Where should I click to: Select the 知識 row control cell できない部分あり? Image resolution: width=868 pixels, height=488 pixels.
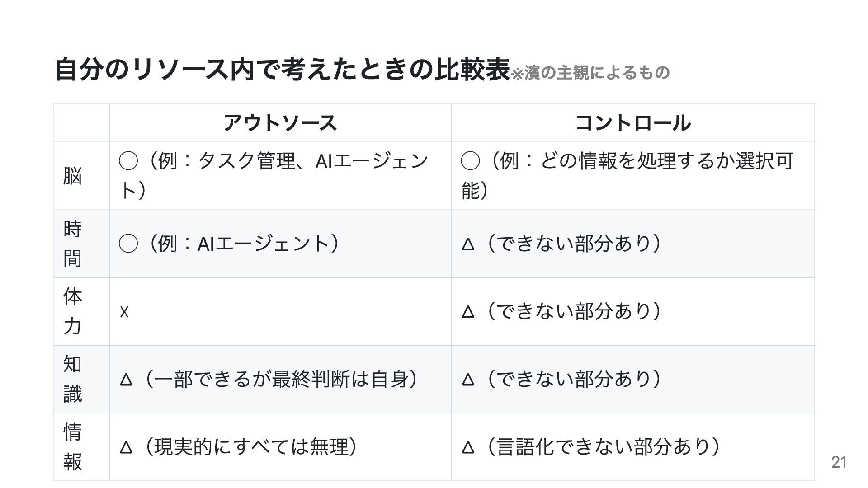pyautogui.click(x=633, y=379)
